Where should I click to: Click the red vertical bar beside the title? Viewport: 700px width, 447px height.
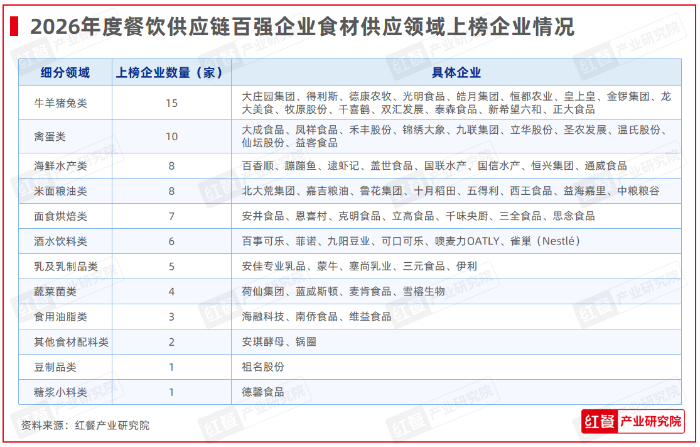pos(13,26)
